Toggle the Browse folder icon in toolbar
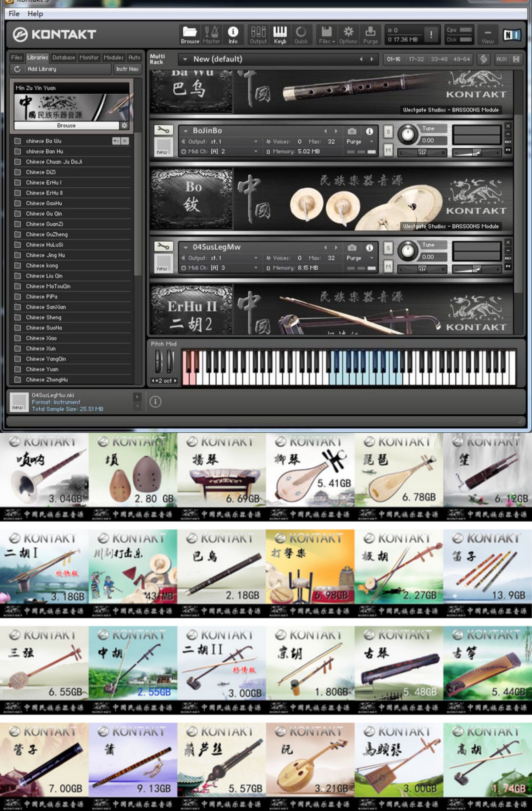The image size is (532, 811). [x=190, y=35]
